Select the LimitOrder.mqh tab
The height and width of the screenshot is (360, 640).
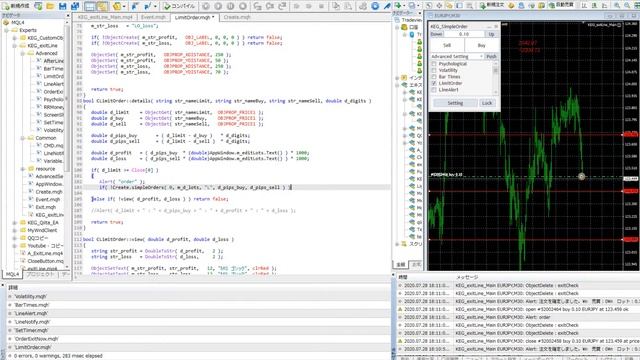[194, 17]
